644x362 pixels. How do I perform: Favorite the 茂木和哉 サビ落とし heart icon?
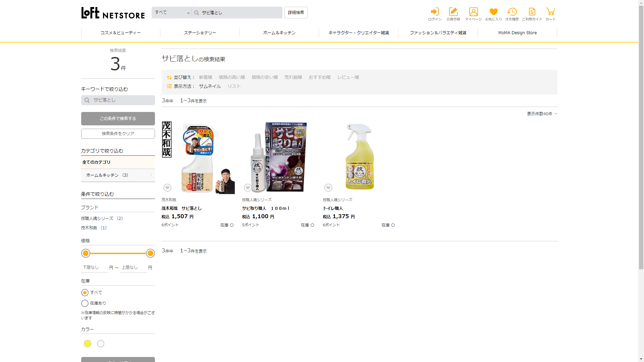[167, 188]
